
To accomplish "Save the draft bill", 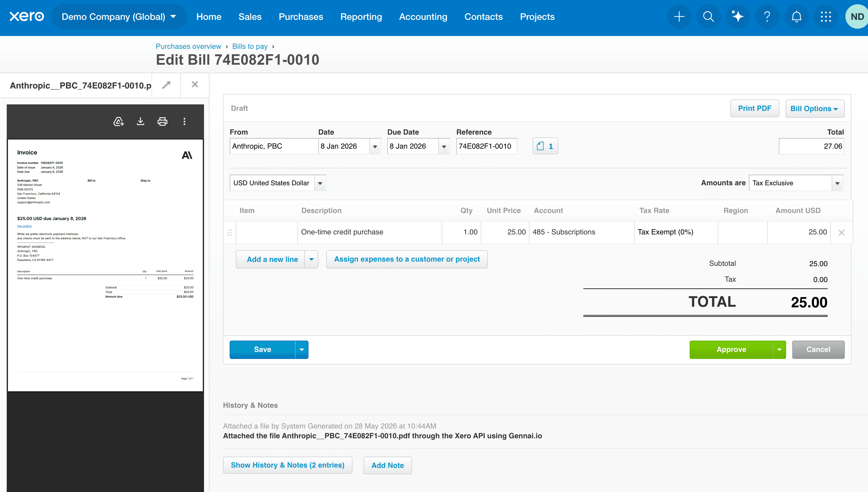I will coord(262,349).
